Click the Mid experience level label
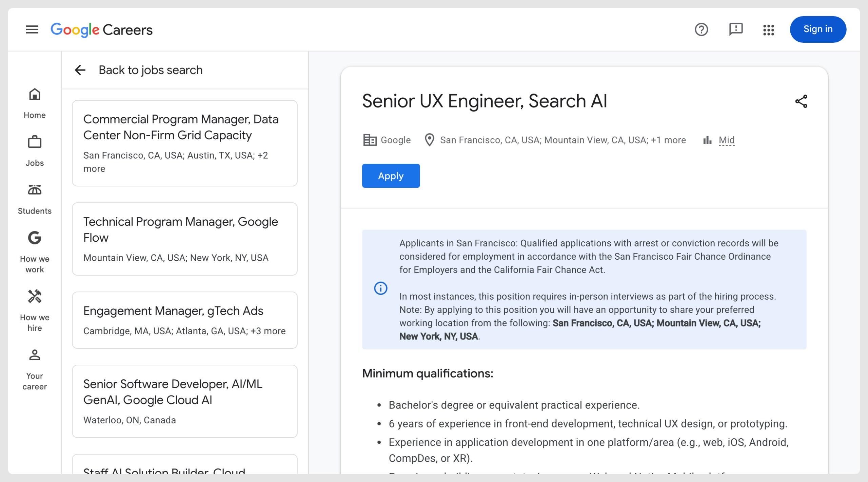Image resolution: width=868 pixels, height=482 pixels. coord(727,140)
